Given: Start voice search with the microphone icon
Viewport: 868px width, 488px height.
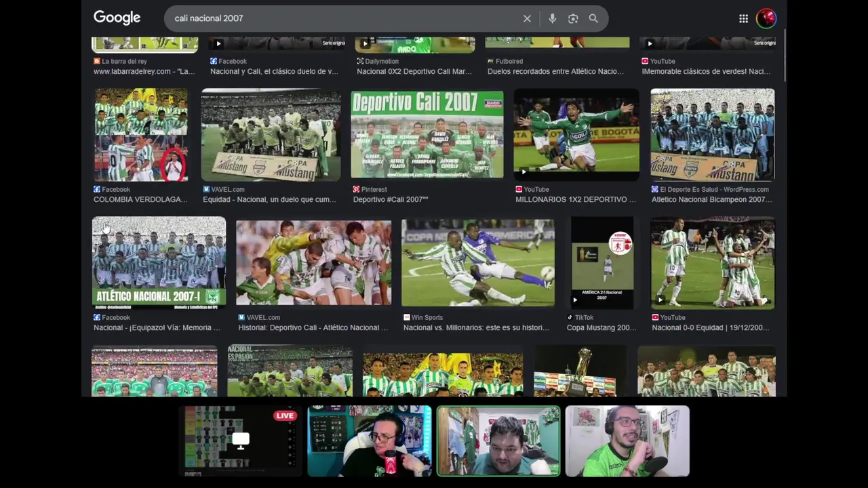Looking at the screenshot, I should pos(552,18).
